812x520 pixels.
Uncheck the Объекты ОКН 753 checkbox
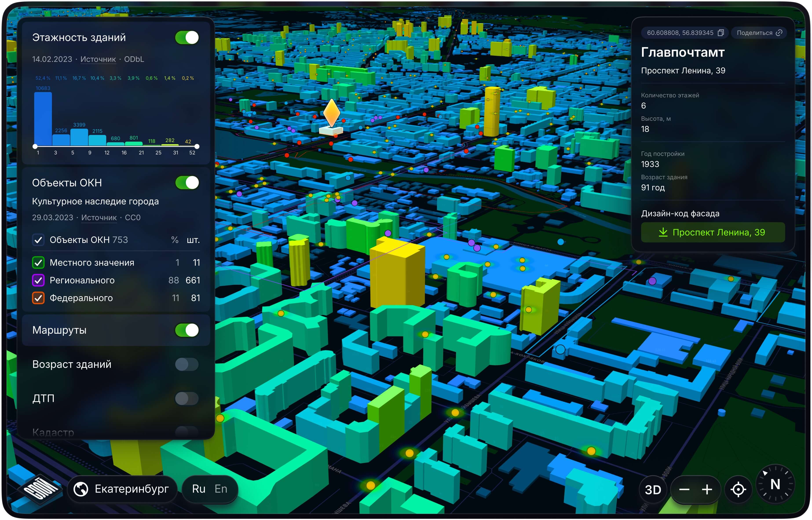pyautogui.click(x=38, y=240)
